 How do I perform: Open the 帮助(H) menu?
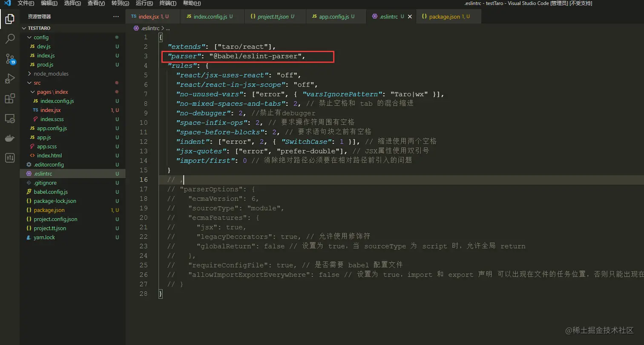pos(192,3)
